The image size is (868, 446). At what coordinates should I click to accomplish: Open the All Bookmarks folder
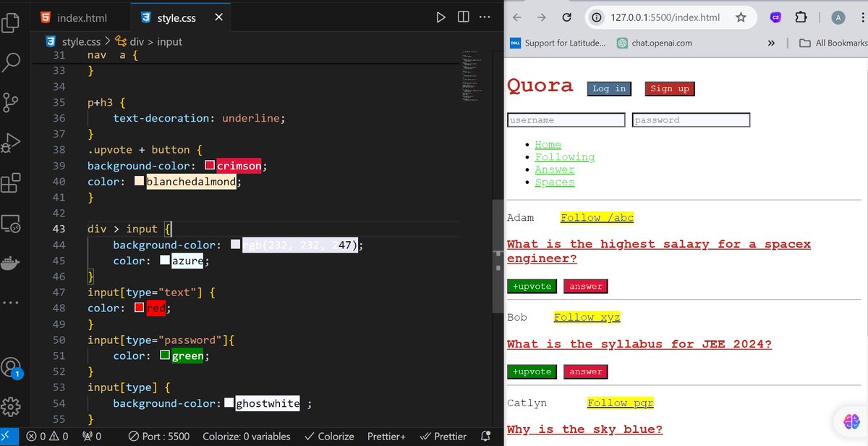point(833,43)
